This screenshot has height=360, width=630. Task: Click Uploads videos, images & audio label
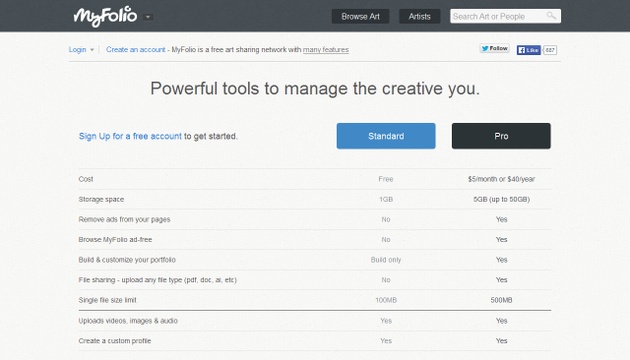[128, 321]
